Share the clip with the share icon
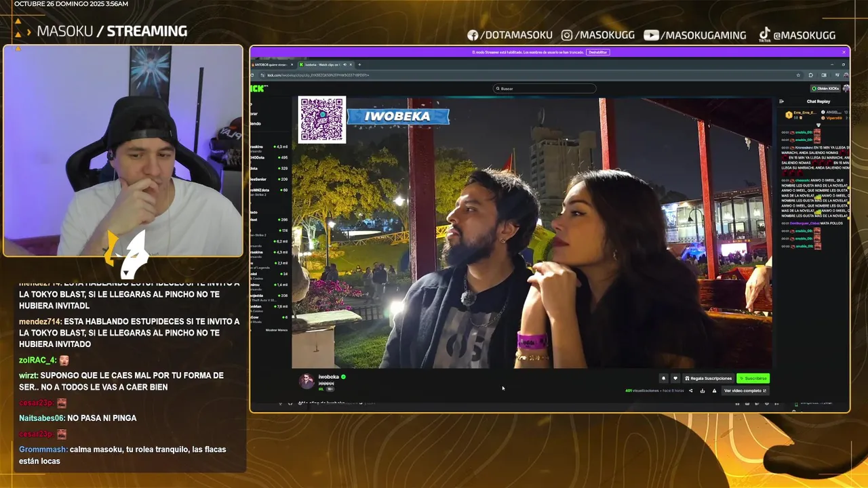Viewport: 868px width, 488px height. [x=691, y=390]
